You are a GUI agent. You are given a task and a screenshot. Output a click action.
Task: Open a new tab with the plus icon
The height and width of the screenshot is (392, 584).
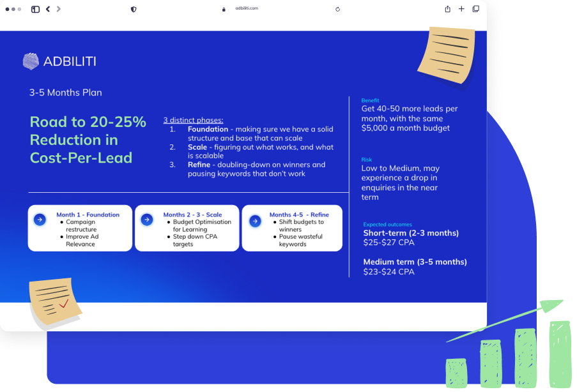(461, 9)
